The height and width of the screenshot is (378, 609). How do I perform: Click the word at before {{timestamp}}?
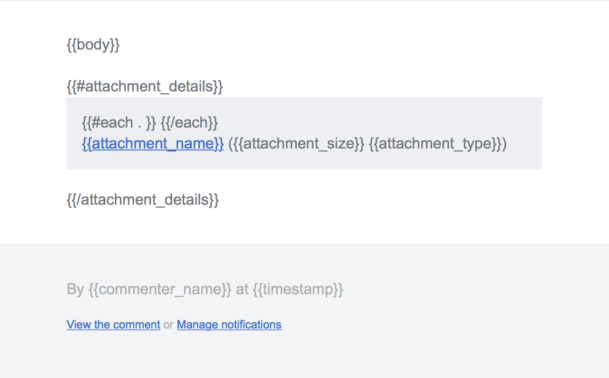tap(242, 289)
